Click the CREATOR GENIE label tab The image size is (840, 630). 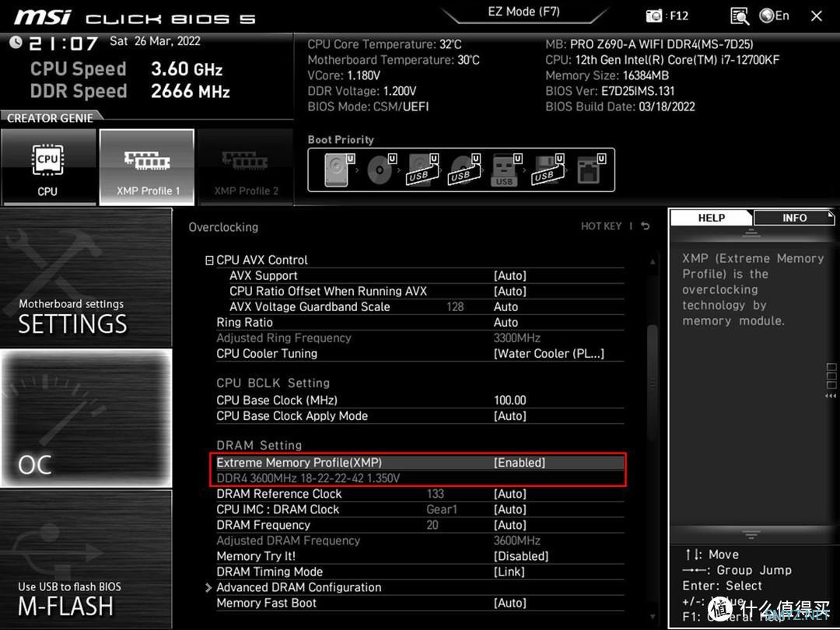pyautogui.click(x=50, y=118)
